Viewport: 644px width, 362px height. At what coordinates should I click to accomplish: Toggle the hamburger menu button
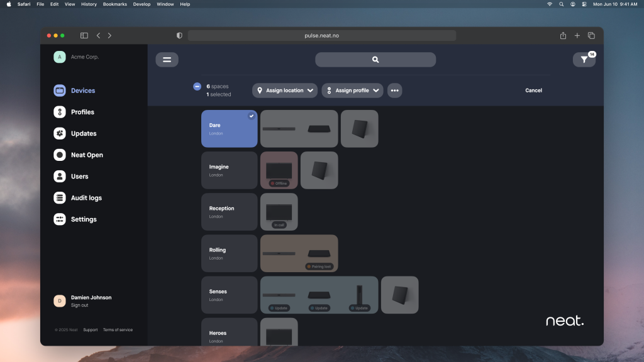[x=167, y=60]
